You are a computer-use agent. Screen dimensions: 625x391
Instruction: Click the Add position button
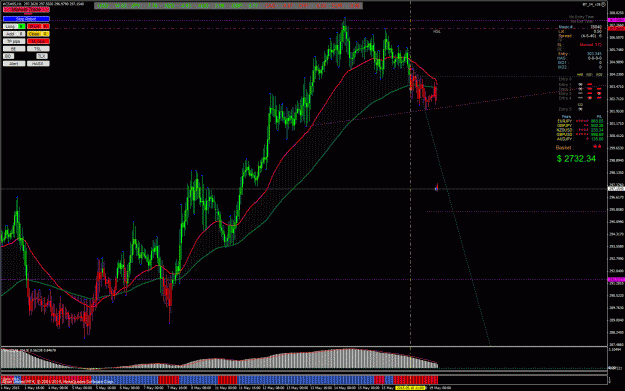(x=11, y=34)
